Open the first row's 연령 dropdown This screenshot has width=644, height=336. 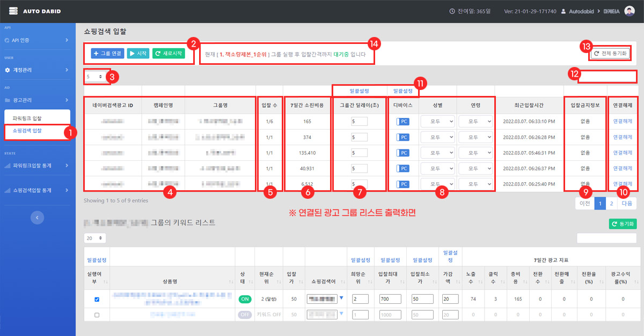475,122
